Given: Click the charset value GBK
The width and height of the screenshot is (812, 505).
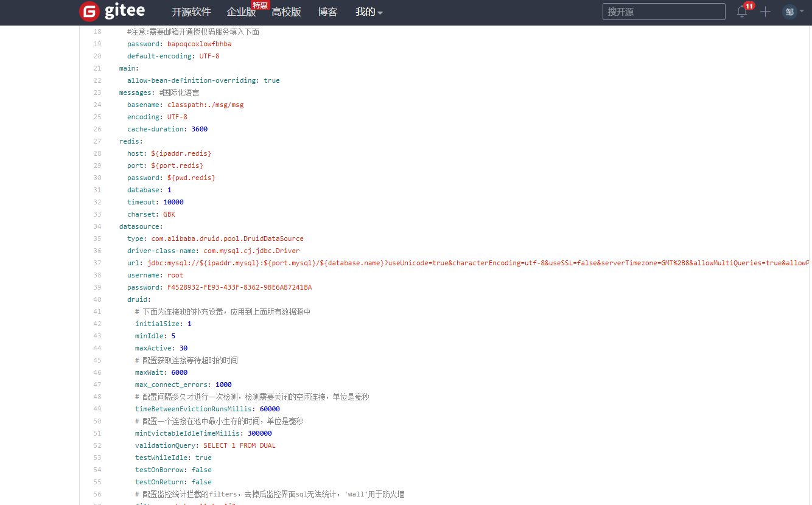Looking at the screenshot, I should click(169, 214).
